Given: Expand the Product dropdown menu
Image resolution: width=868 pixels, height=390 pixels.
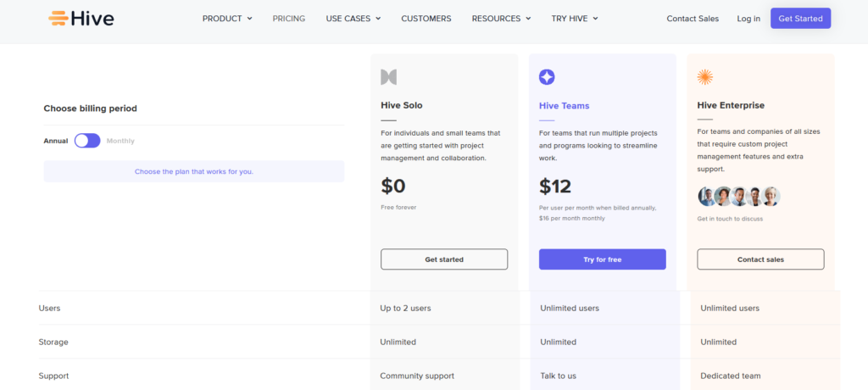Looking at the screenshot, I should (x=227, y=19).
